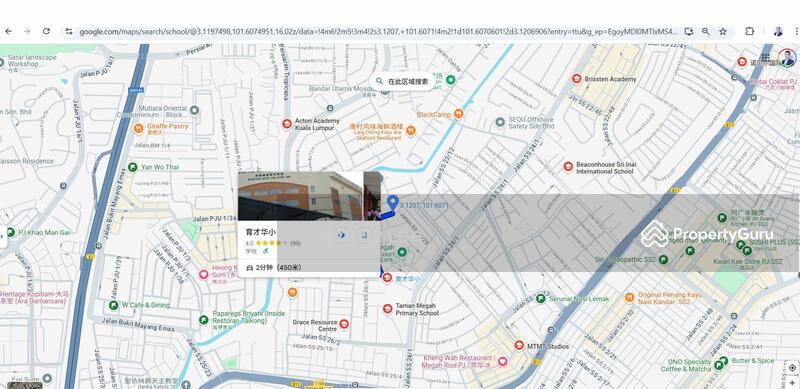Select the Kwan Kee Store PJ SS2 pin
800x389 pixels.
click(x=747, y=251)
